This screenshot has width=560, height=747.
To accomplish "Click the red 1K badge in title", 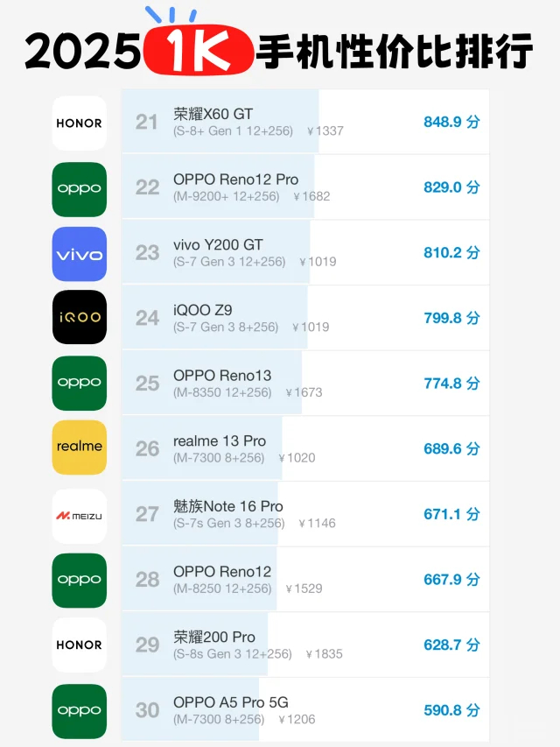I will click(x=198, y=50).
